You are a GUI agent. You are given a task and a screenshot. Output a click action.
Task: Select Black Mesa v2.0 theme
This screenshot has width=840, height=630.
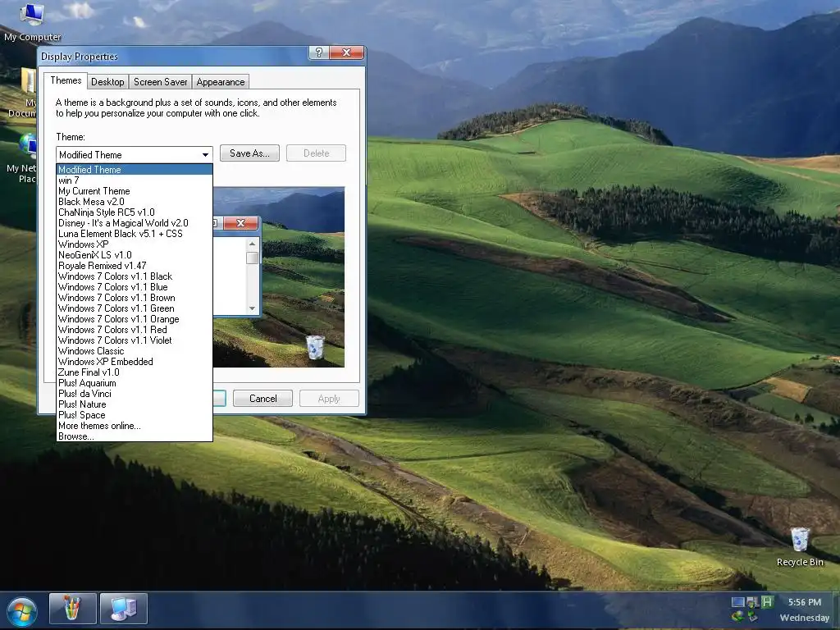[x=135, y=202]
